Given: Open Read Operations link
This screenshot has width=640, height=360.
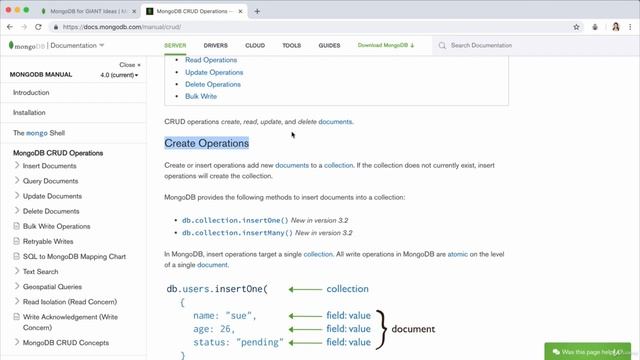Looking at the screenshot, I should 211,60.
